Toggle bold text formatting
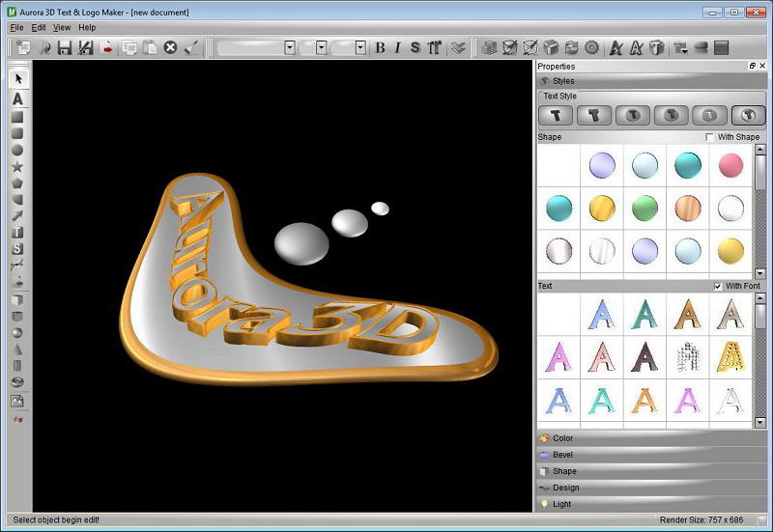The image size is (773, 532). (x=380, y=47)
